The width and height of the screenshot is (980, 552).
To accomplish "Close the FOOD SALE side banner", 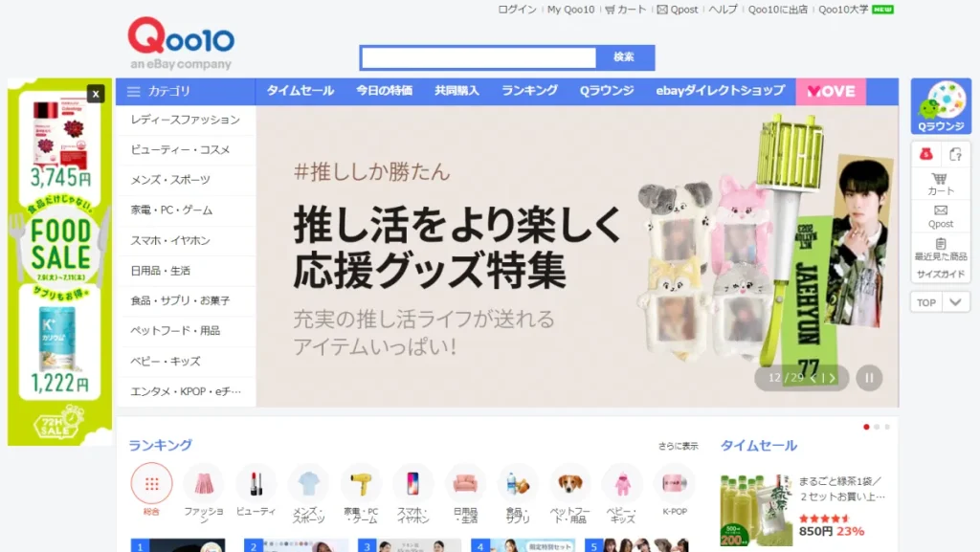I will pyautogui.click(x=96, y=93).
